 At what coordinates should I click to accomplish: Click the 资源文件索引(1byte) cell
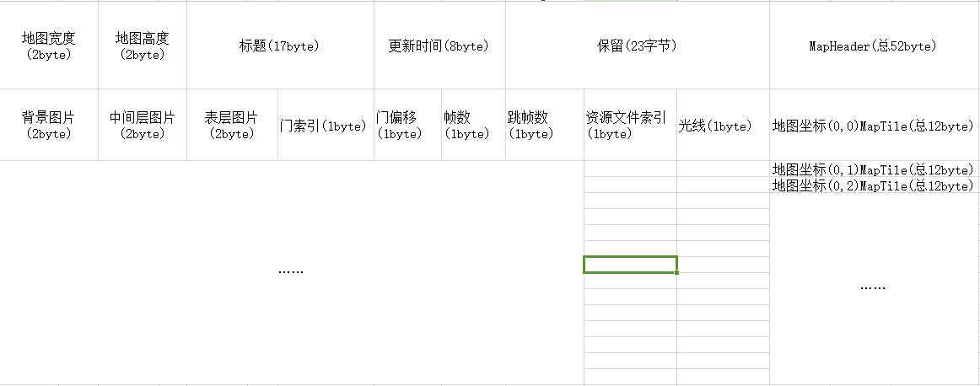(x=630, y=125)
